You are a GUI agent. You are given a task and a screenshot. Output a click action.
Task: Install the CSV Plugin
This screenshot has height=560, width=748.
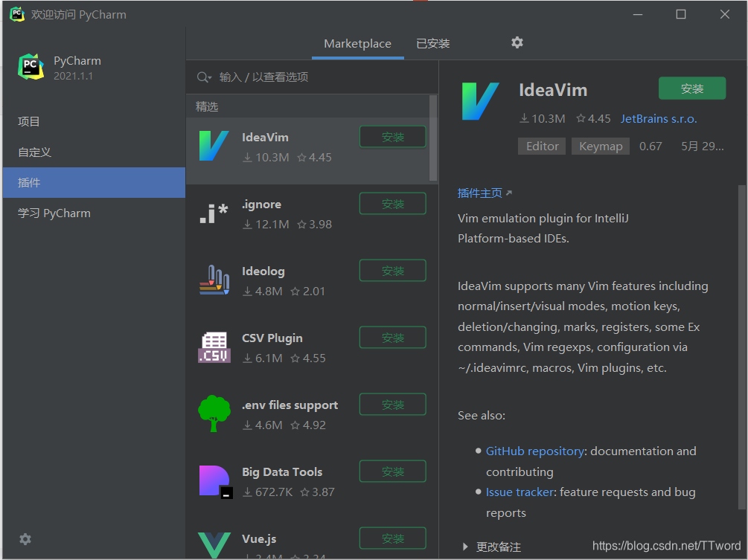[392, 338]
